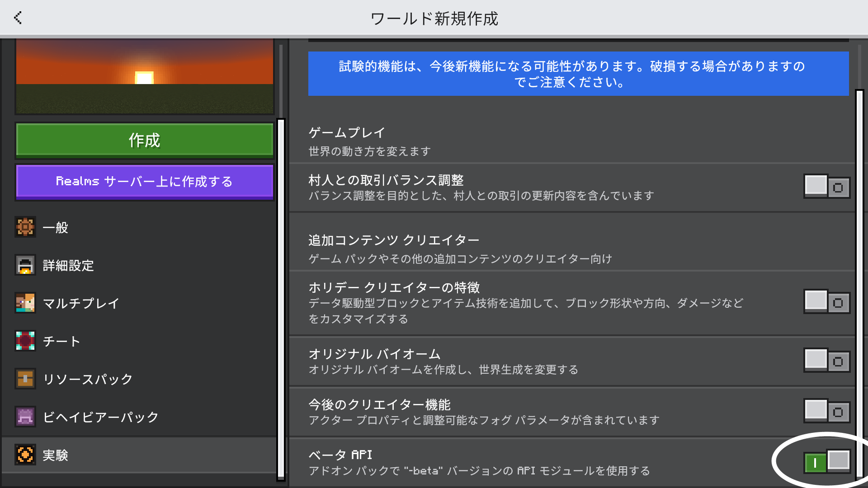Click the right settings scrollbar
The width and height of the screenshot is (868, 488).
pyautogui.click(x=859, y=282)
